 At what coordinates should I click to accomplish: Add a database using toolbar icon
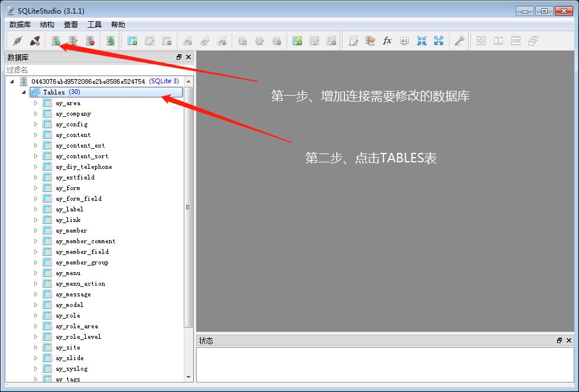[56, 41]
